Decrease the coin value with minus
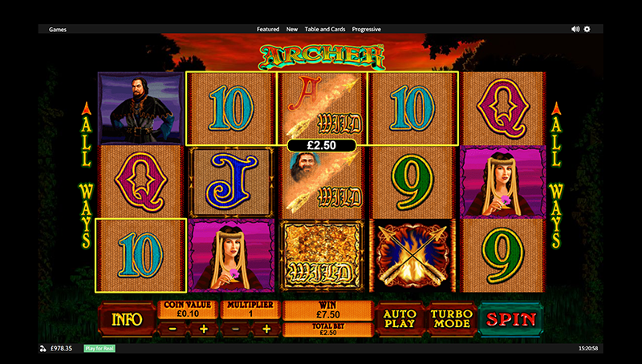This screenshot has height=364, width=642. tap(173, 329)
